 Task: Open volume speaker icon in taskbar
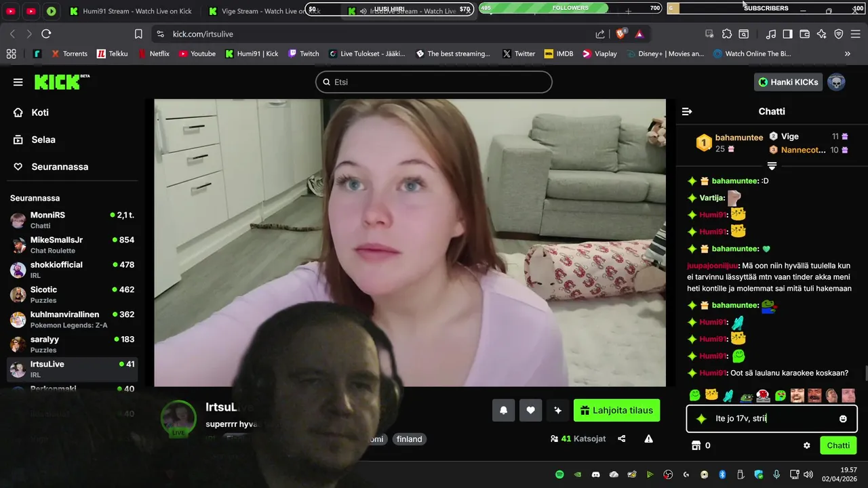tap(808, 474)
